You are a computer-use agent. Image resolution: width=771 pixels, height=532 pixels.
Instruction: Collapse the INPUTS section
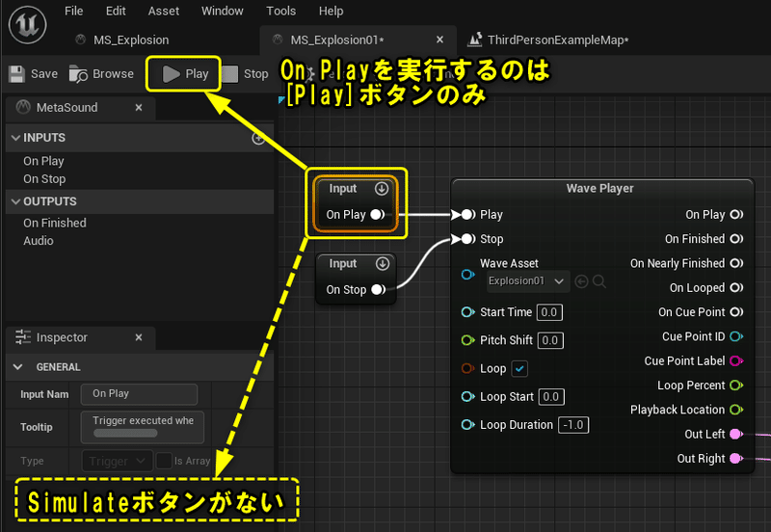point(15,138)
